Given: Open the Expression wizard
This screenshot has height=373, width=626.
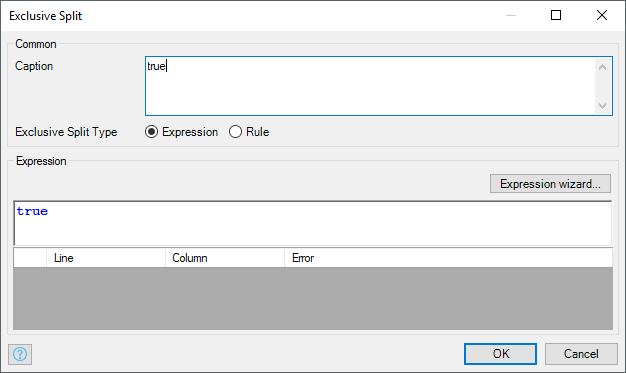Looking at the screenshot, I should pyautogui.click(x=550, y=184).
